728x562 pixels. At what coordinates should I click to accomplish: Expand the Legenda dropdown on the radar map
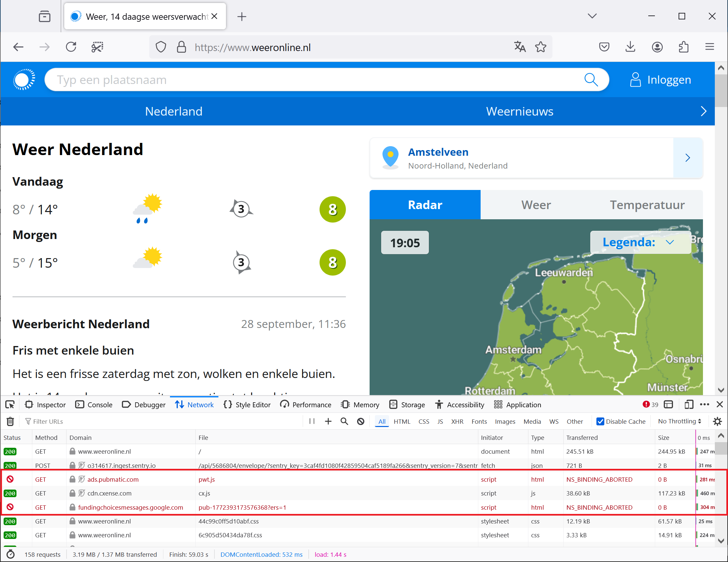coord(640,242)
